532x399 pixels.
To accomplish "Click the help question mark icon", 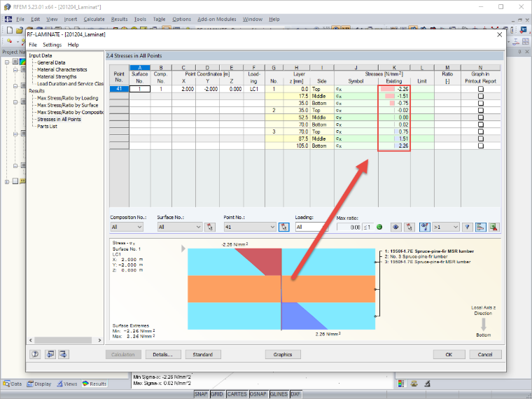I will 35,354.
